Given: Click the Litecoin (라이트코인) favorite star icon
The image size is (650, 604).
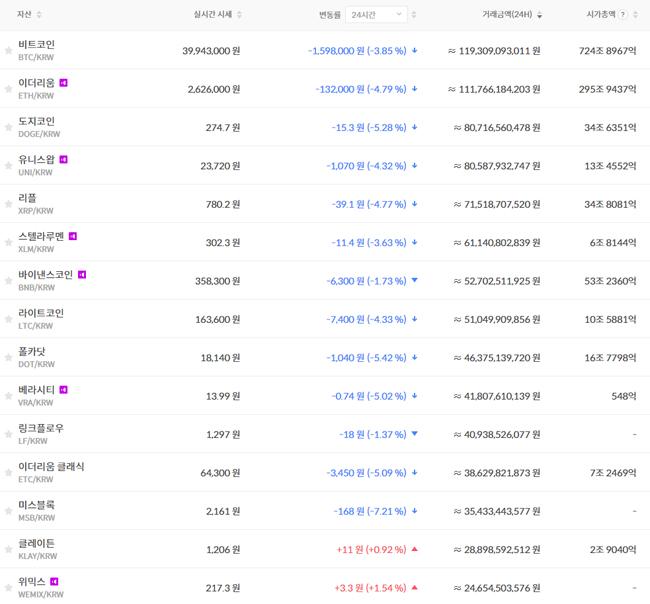Looking at the screenshot, I should click(x=8, y=319).
